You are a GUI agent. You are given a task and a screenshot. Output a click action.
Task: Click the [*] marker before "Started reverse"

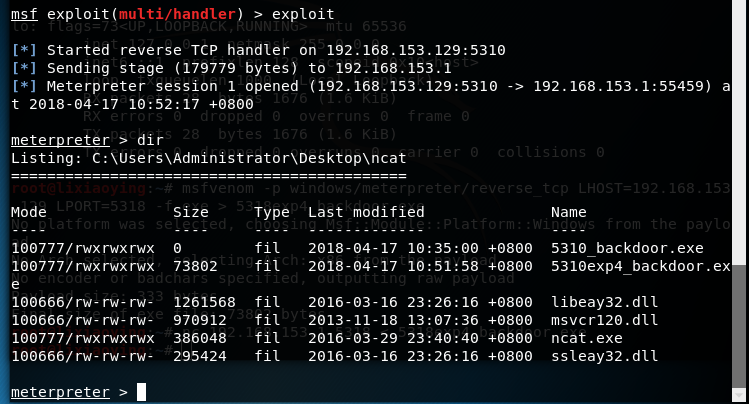[x=24, y=50]
